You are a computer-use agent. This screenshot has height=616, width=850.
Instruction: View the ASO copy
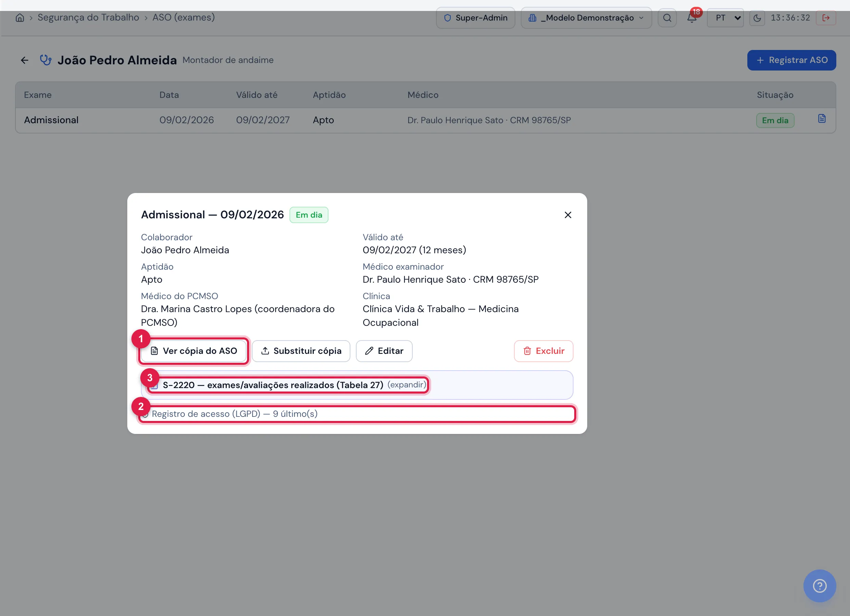[194, 351]
